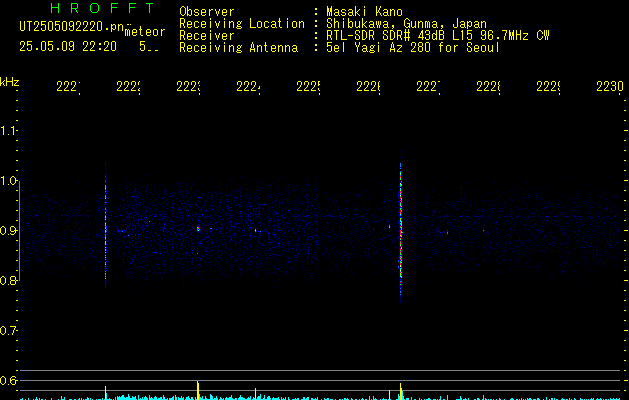Click the 'Receiving Antenna' label
Screen dimensions: 629x400
coord(238,48)
